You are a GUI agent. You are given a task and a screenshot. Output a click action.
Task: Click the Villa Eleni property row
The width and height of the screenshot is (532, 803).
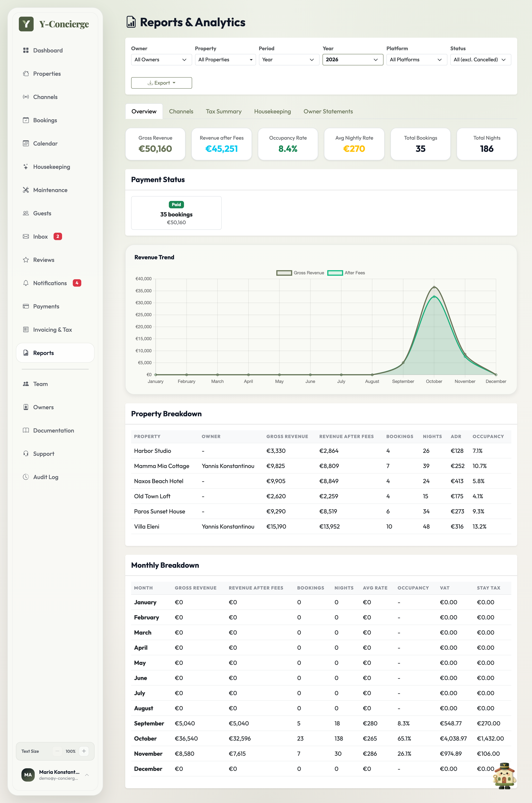(x=321, y=526)
